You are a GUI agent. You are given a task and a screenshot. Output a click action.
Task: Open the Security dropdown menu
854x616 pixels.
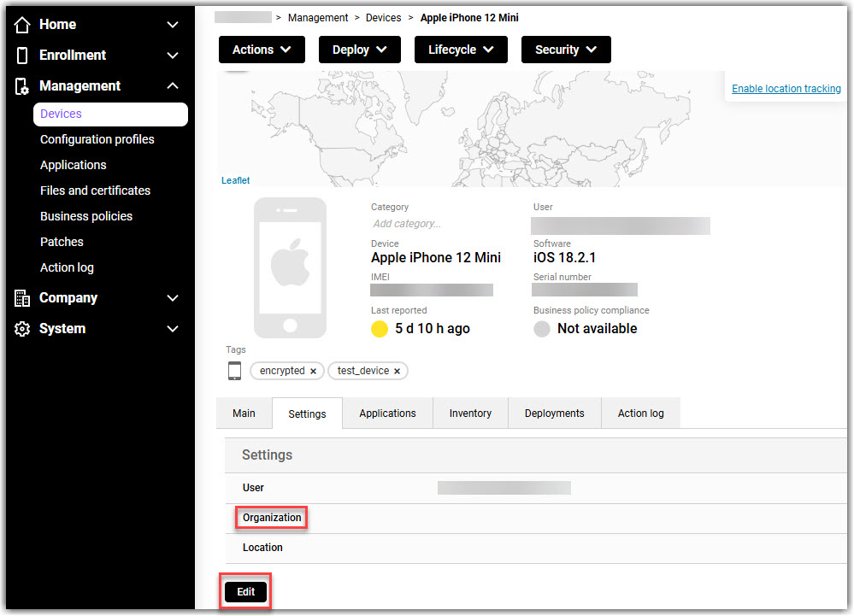(x=566, y=50)
